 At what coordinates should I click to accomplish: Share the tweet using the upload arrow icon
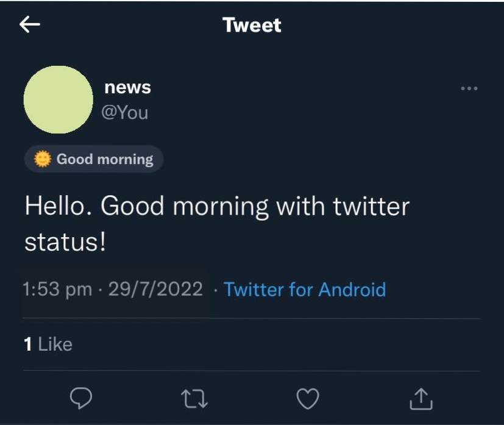click(421, 399)
